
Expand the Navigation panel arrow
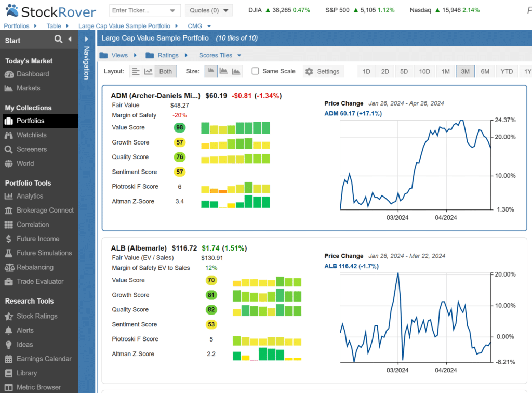[x=87, y=39]
